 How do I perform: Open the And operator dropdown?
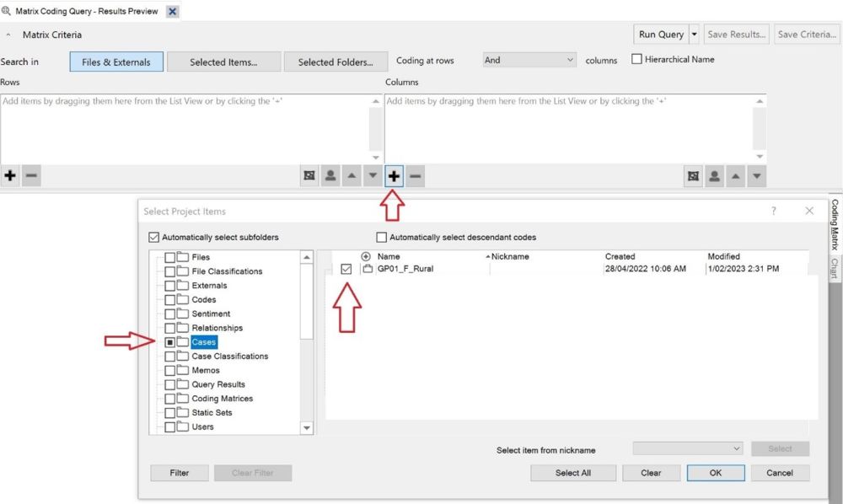point(529,61)
